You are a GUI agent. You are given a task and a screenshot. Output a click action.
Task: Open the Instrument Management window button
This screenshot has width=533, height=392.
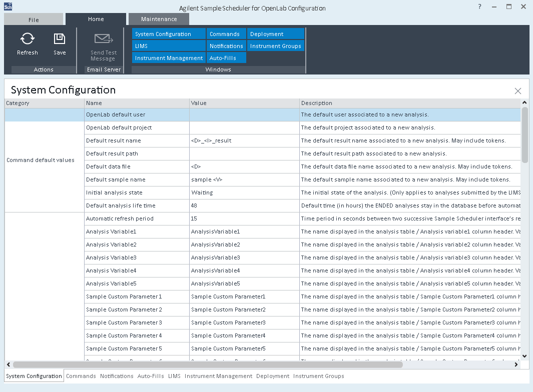[169, 58]
